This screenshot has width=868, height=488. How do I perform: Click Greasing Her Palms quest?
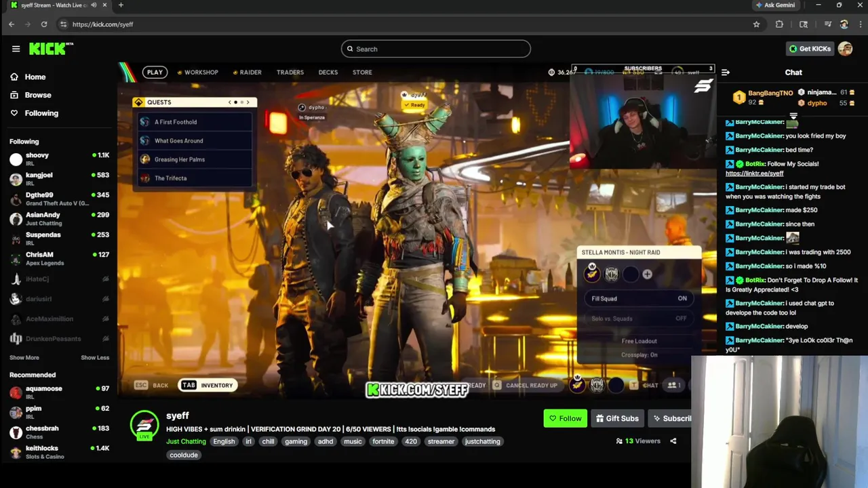[x=195, y=159]
